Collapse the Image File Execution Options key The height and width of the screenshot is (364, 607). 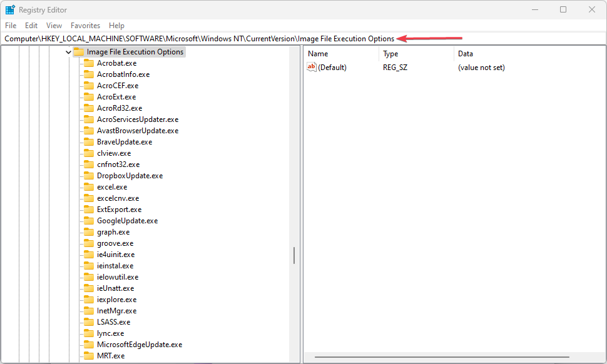(68, 52)
